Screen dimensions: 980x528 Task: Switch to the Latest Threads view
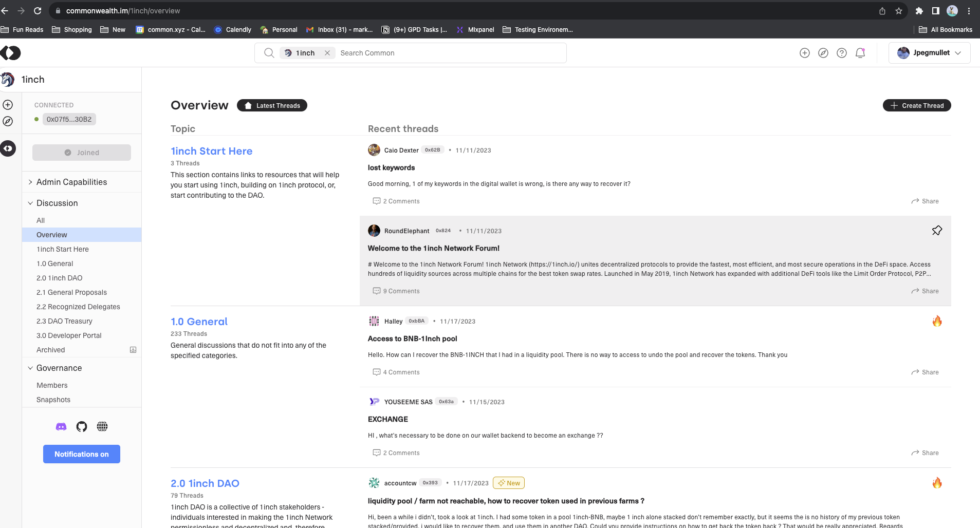pyautogui.click(x=272, y=105)
